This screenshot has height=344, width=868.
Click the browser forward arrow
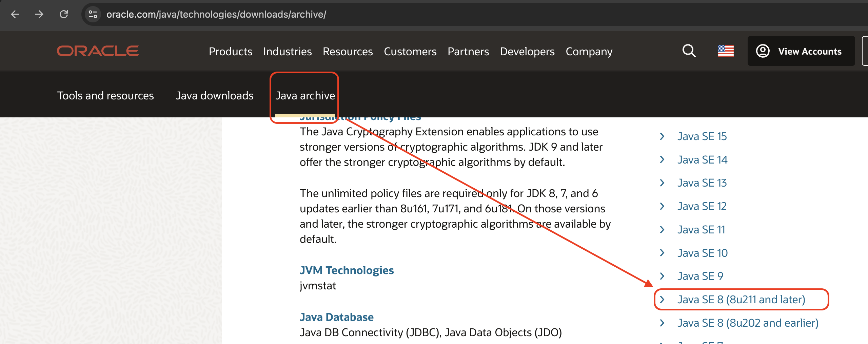tap(39, 14)
